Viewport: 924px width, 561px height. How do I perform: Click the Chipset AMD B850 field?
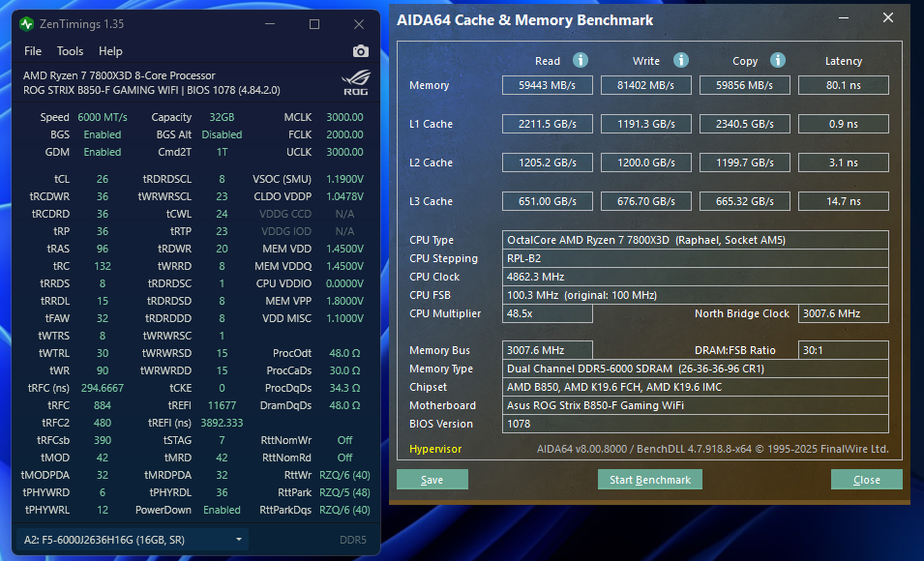pos(696,387)
